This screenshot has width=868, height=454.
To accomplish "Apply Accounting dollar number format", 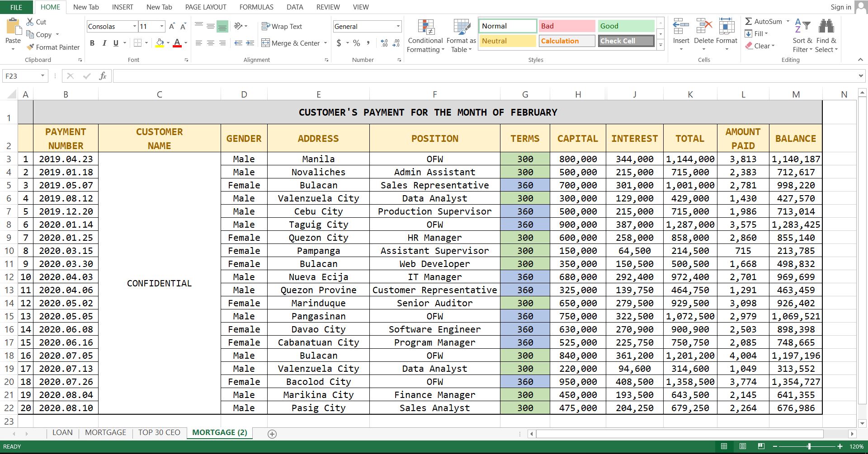I will (x=339, y=43).
